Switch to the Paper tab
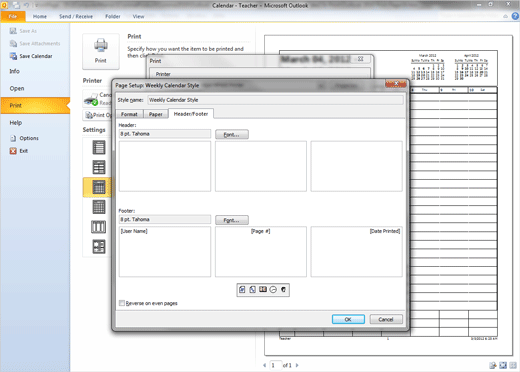This screenshot has width=520, height=372. pos(155,114)
